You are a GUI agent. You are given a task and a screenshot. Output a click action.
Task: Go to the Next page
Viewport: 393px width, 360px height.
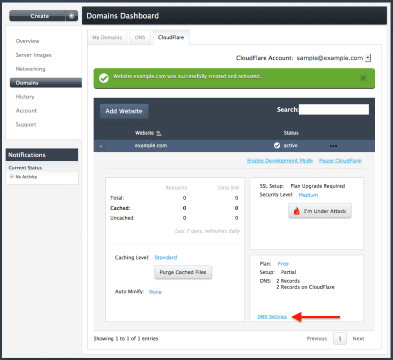(x=358, y=339)
